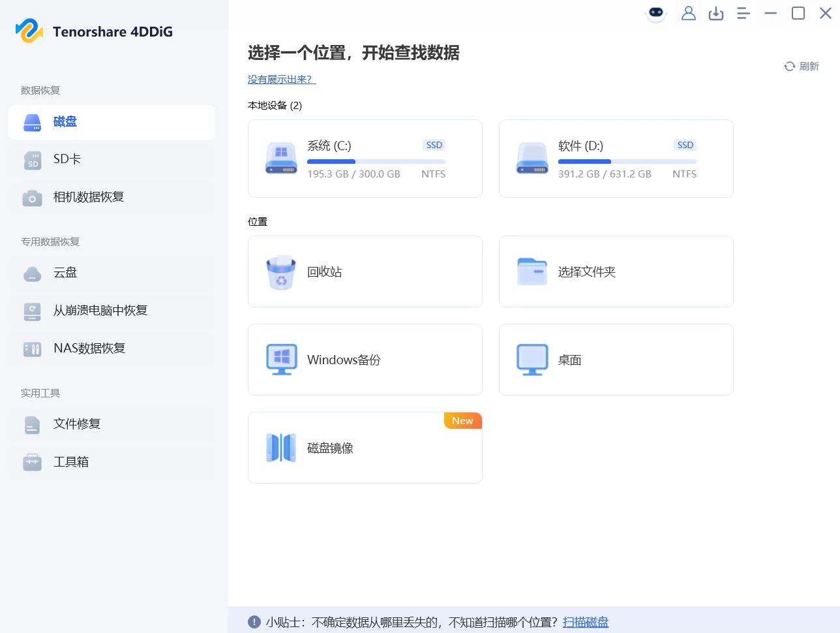840x633 pixels.
Task: Open 云盘 recovery option
Action: tap(112, 273)
